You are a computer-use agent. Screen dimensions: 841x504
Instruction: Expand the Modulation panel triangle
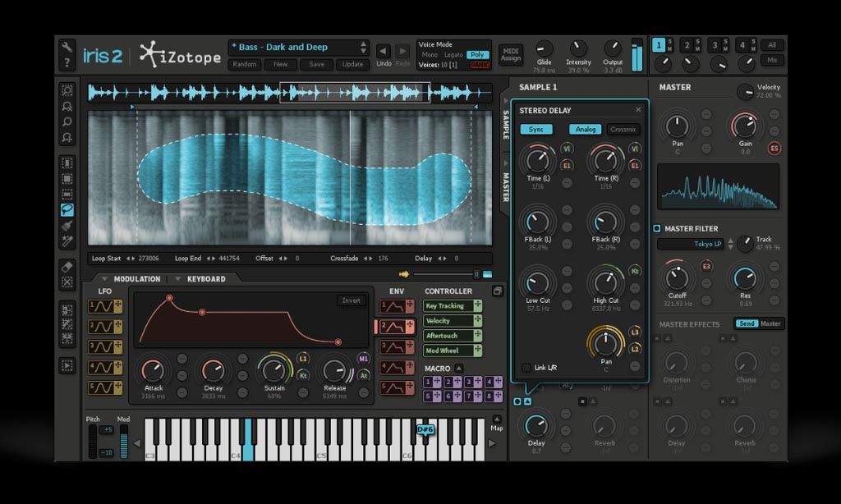coord(105,279)
